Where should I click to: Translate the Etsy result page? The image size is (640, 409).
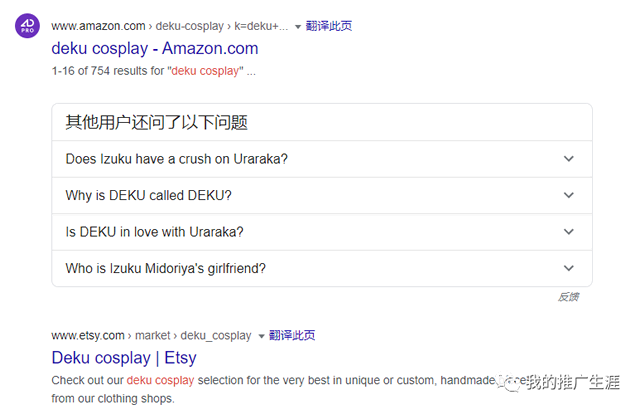pos(292,336)
